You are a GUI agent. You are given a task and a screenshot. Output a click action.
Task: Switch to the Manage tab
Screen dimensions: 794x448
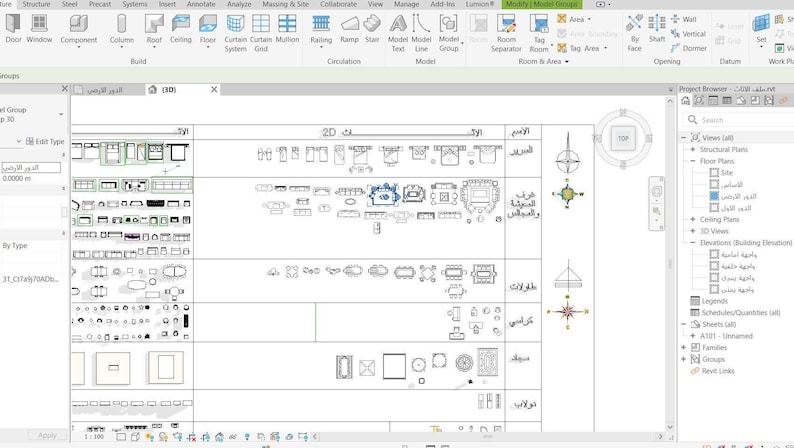(x=407, y=4)
